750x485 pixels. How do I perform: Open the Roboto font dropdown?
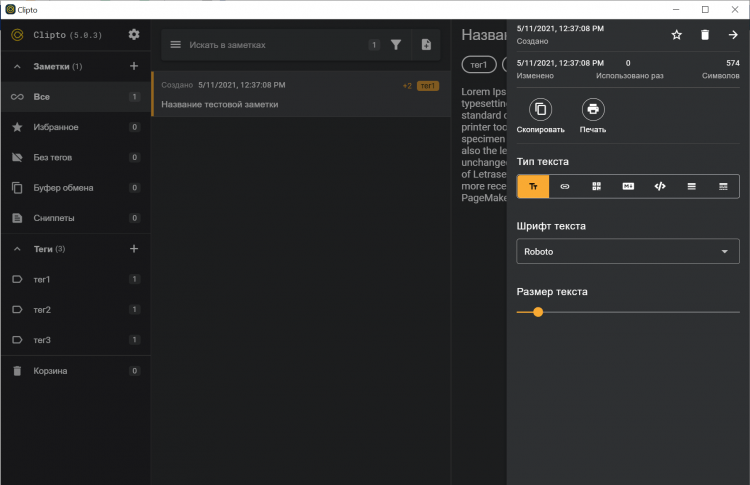(x=628, y=252)
